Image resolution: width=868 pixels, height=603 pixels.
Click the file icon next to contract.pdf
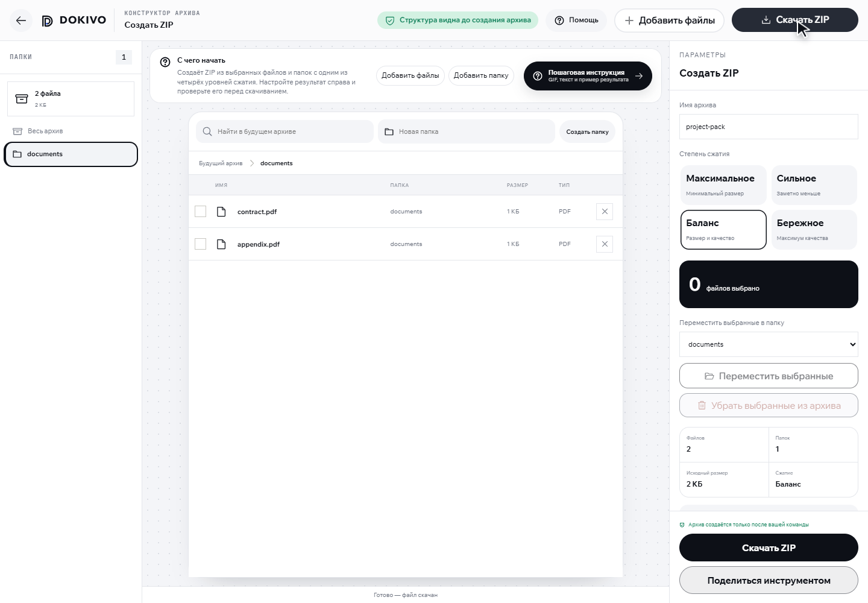tap(221, 212)
